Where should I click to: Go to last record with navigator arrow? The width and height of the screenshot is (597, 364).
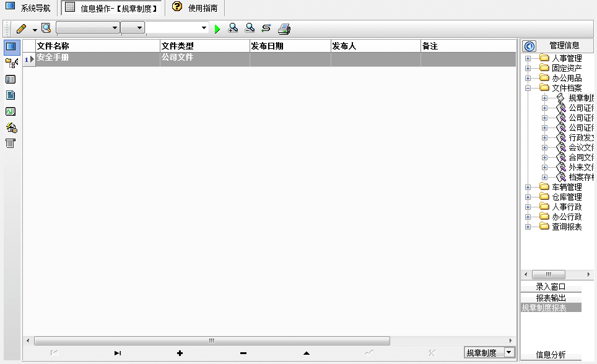(117, 353)
